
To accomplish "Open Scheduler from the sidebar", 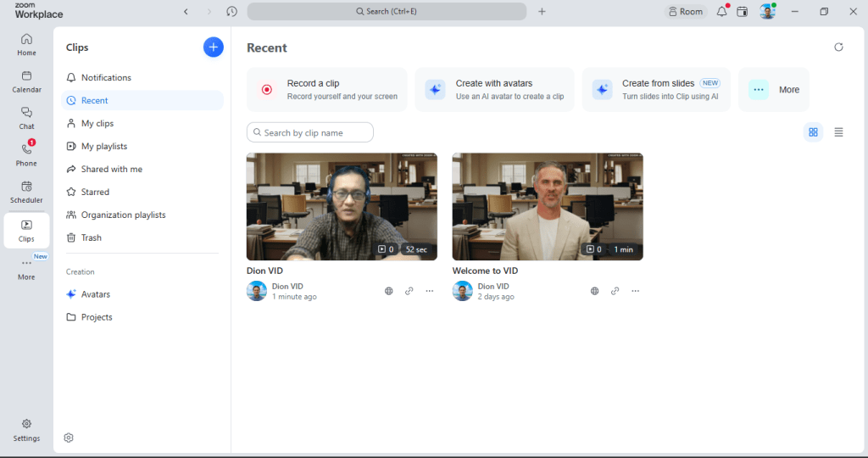I will [26, 192].
